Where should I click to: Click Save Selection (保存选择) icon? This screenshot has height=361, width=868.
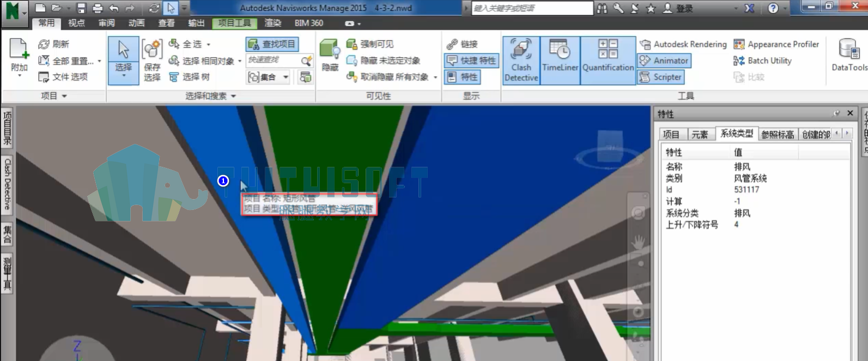(152, 49)
